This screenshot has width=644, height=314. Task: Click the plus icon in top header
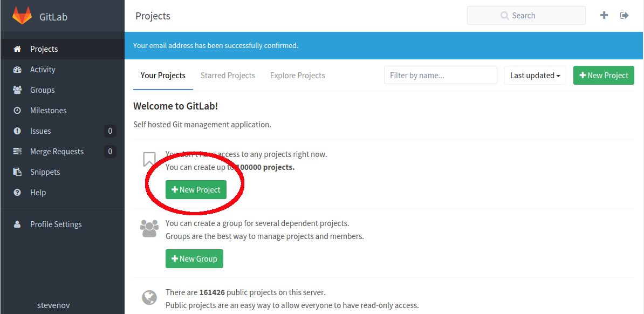tap(604, 16)
